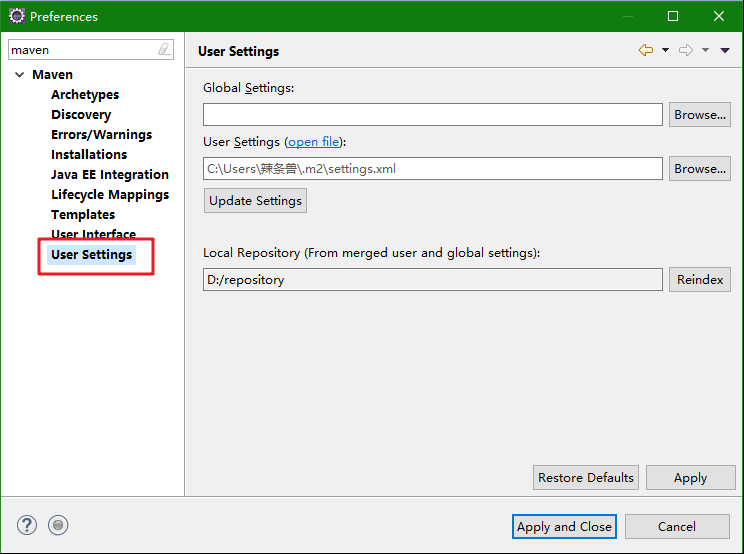This screenshot has width=744, height=554.
Task: Open Lifecycle Mappings page
Action: (110, 194)
